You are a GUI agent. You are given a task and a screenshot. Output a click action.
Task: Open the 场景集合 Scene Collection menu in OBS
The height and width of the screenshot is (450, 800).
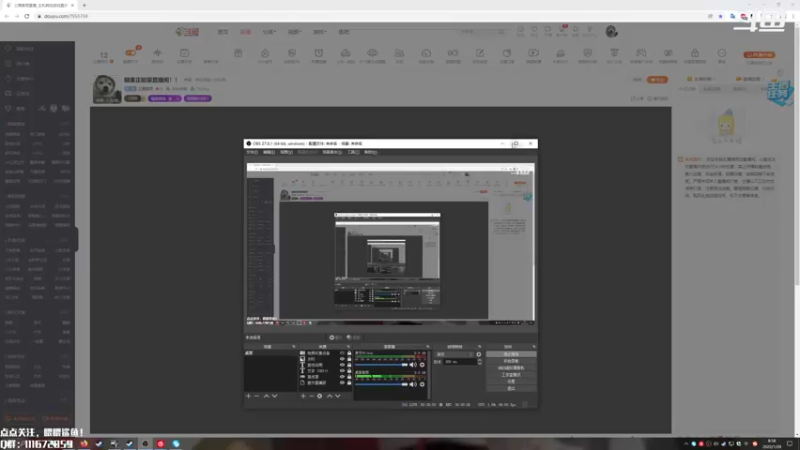(x=332, y=152)
